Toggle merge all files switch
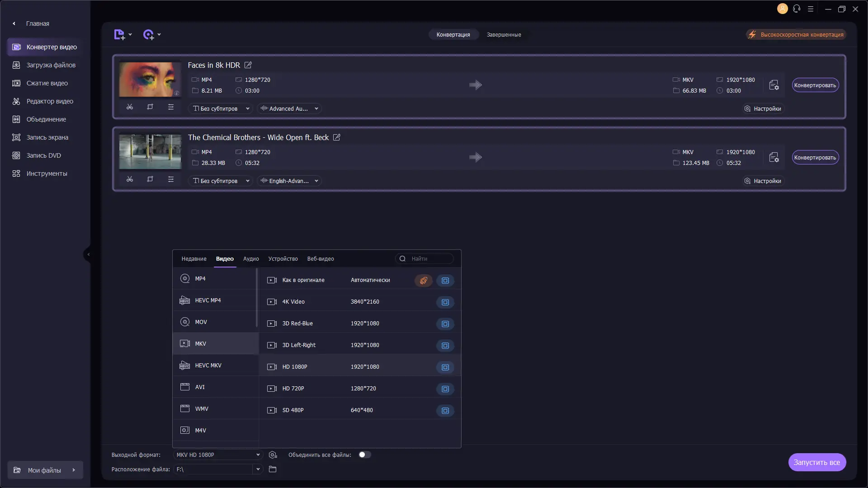 pos(364,455)
